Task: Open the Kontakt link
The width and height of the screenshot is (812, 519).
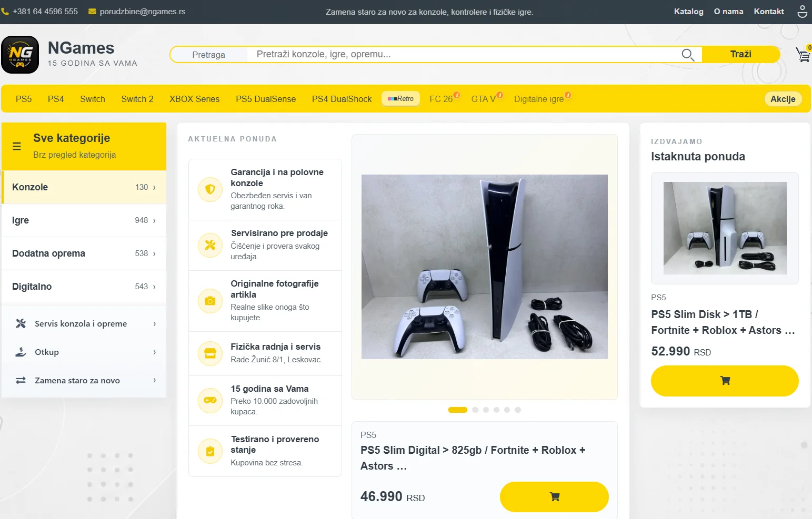Action: [769, 12]
